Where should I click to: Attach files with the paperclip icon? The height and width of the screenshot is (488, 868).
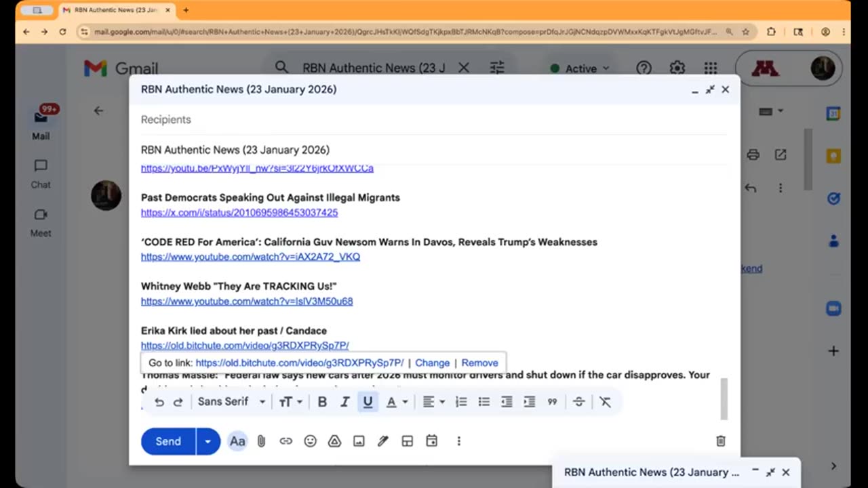click(x=261, y=441)
